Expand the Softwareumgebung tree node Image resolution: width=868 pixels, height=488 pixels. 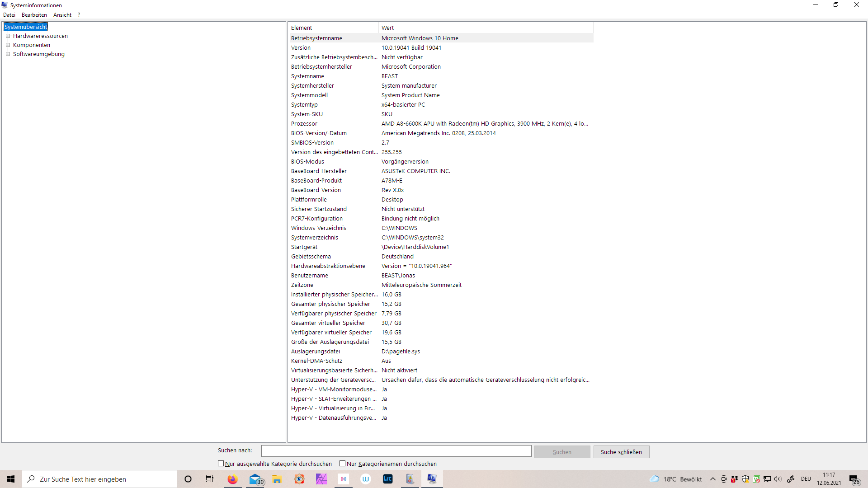[8, 54]
